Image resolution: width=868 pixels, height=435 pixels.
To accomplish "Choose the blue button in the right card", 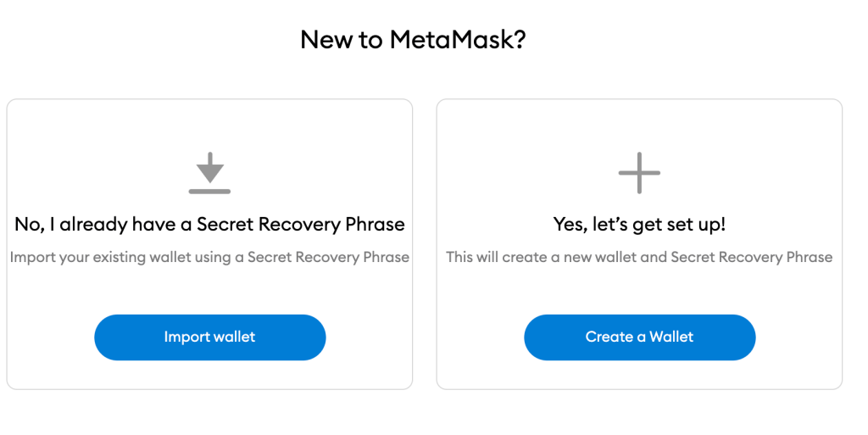I will coord(639,337).
